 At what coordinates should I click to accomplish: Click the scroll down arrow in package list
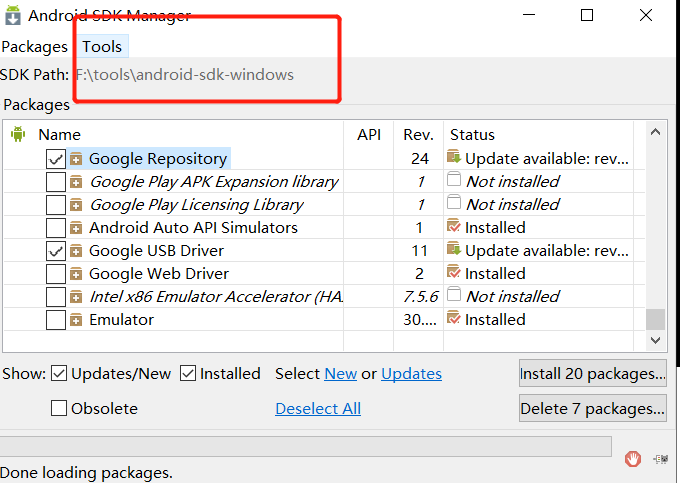(655, 340)
